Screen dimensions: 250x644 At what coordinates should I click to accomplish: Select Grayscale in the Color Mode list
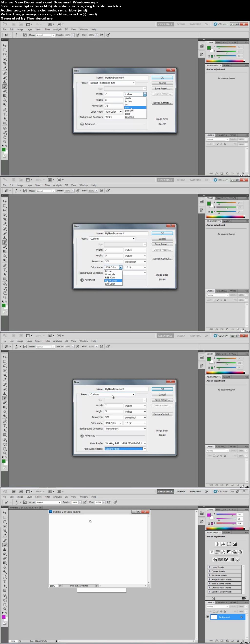113,274
